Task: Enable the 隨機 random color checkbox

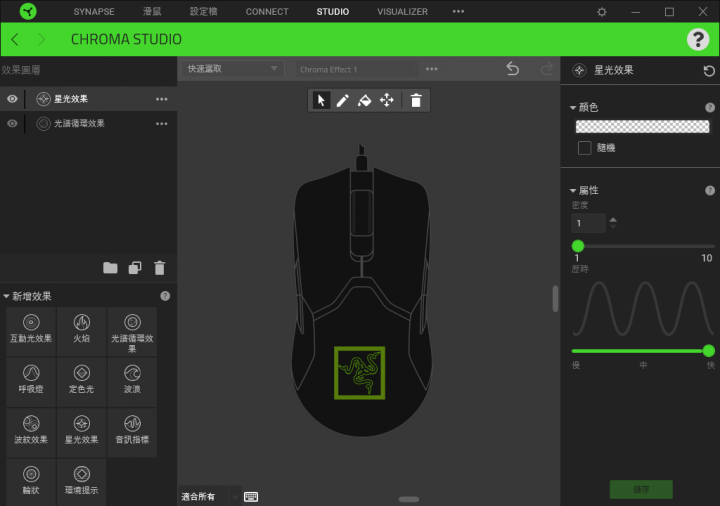Action: point(585,148)
